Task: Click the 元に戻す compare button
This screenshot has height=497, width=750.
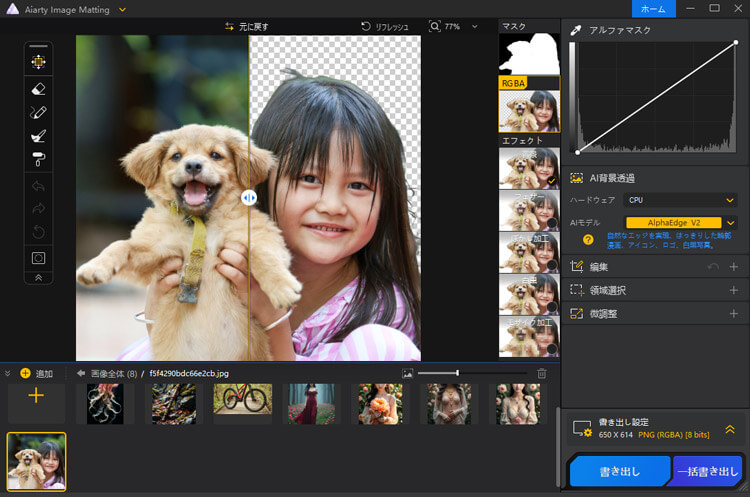Action: [247, 27]
